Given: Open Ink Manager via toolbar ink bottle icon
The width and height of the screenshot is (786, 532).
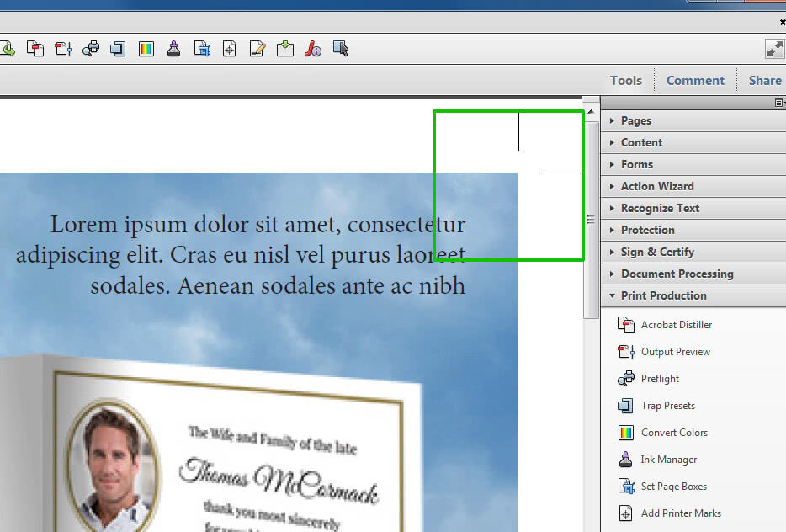Looking at the screenshot, I should click(174, 49).
